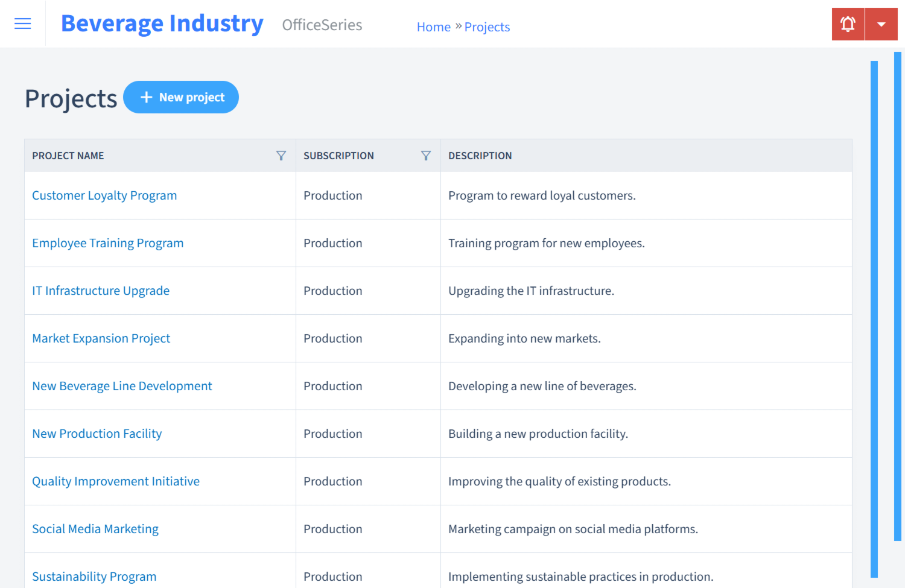Image resolution: width=905 pixels, height=588 pixels.
Task: Click the Beverage Industry logo text
Action: [162, 23]
